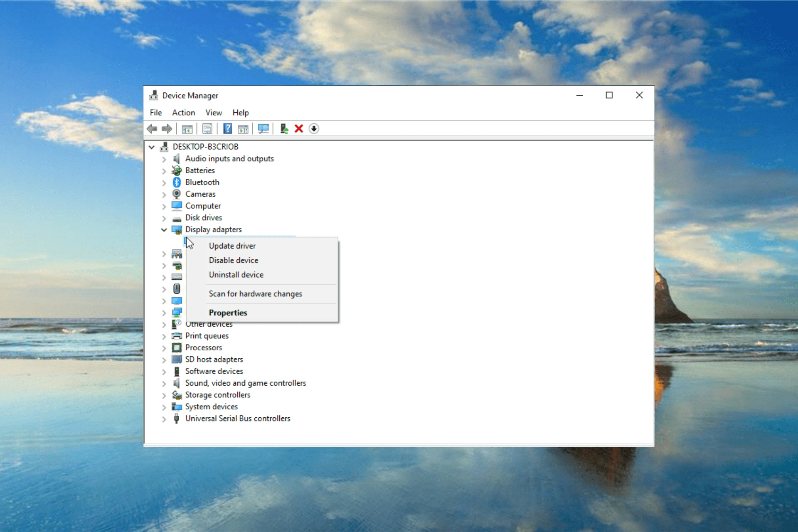Screen dimensions: 798x532
Task: Select the System devices row
Action: (x=212, y=406)
